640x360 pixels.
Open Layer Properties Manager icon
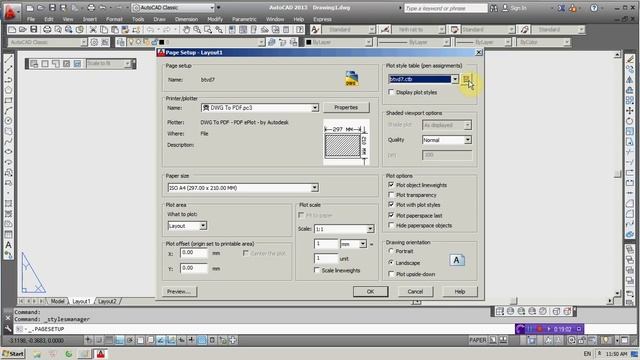point(120,42)
